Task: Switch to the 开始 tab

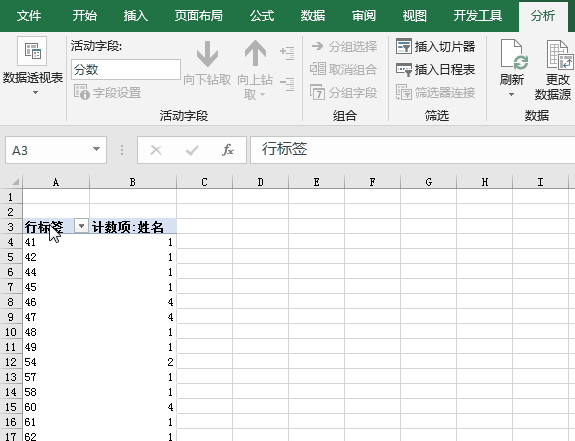Action: [84, 16]
